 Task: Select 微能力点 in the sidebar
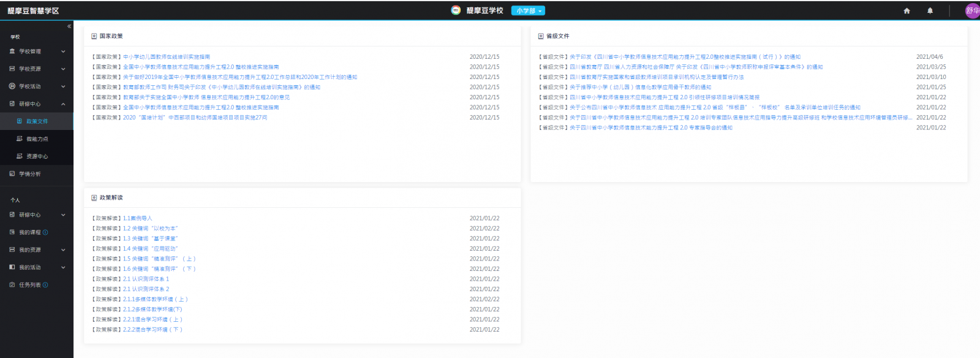tap(37, 139)
